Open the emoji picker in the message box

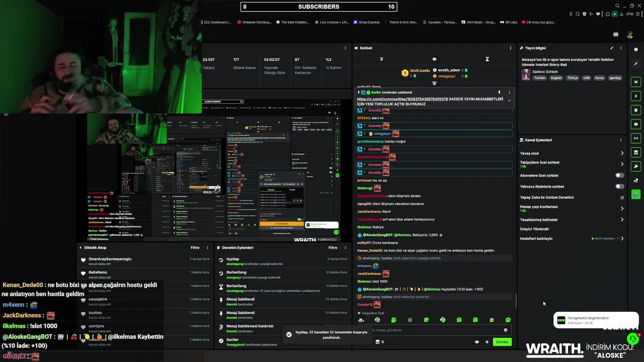click(506, 330)
